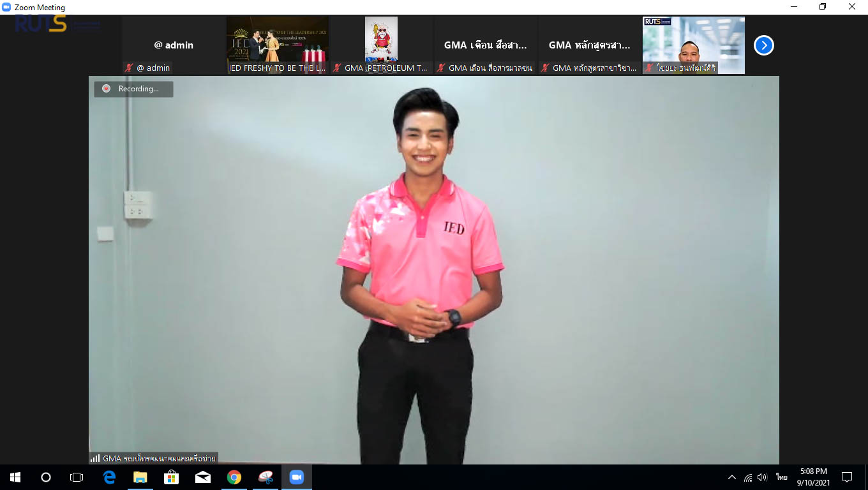Click the Zoom Meeting window title text
The height and width of the screenshot is (490, 868).
[40, 7]
